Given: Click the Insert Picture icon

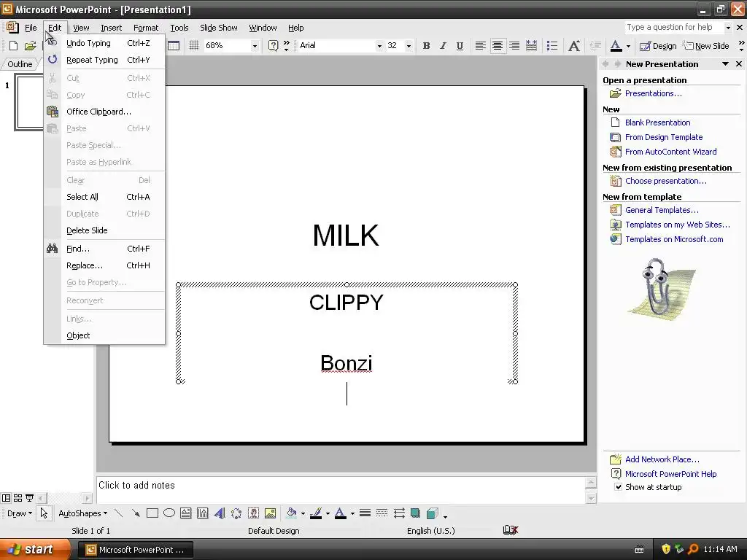Looking at the screenshot, I should (x=270, y=513).
